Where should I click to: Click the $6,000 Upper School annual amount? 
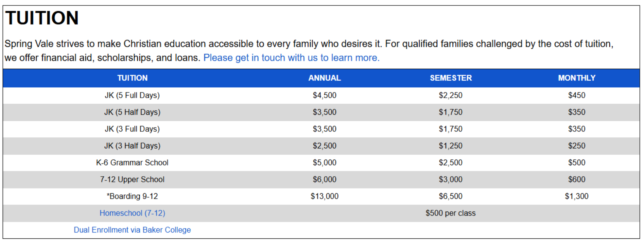pos(324,180)
